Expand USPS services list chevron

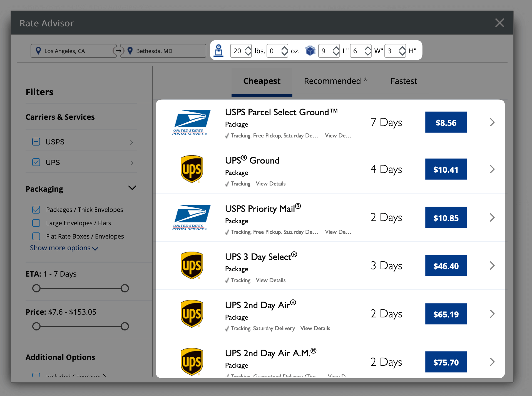[x=132, y=142]
